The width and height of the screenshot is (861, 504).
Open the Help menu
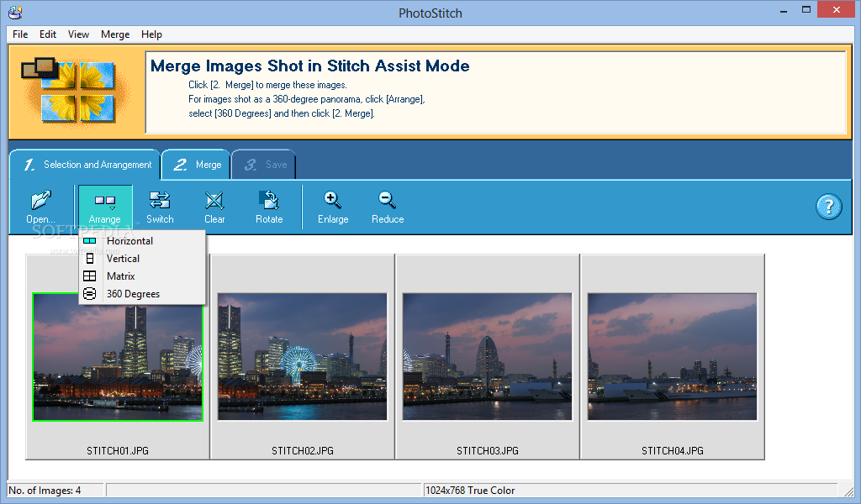click(151, 34)
